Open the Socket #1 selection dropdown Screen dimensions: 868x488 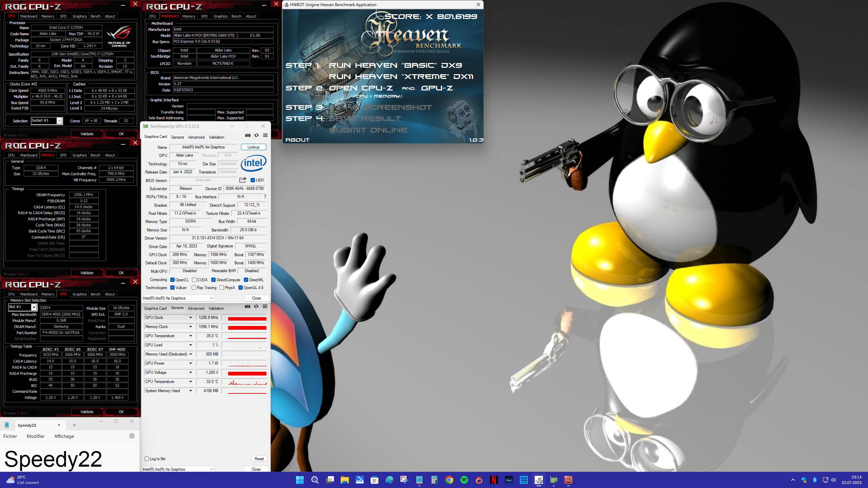click(47, 121)
